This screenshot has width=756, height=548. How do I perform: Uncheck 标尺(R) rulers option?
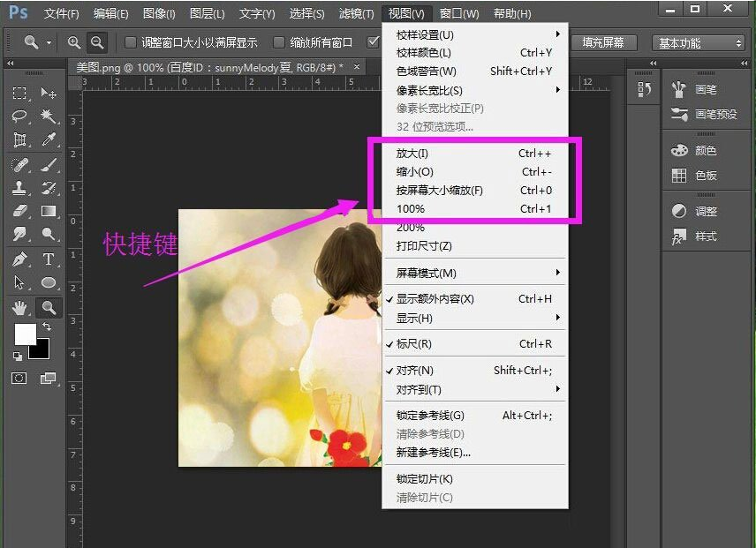point(475,344)
